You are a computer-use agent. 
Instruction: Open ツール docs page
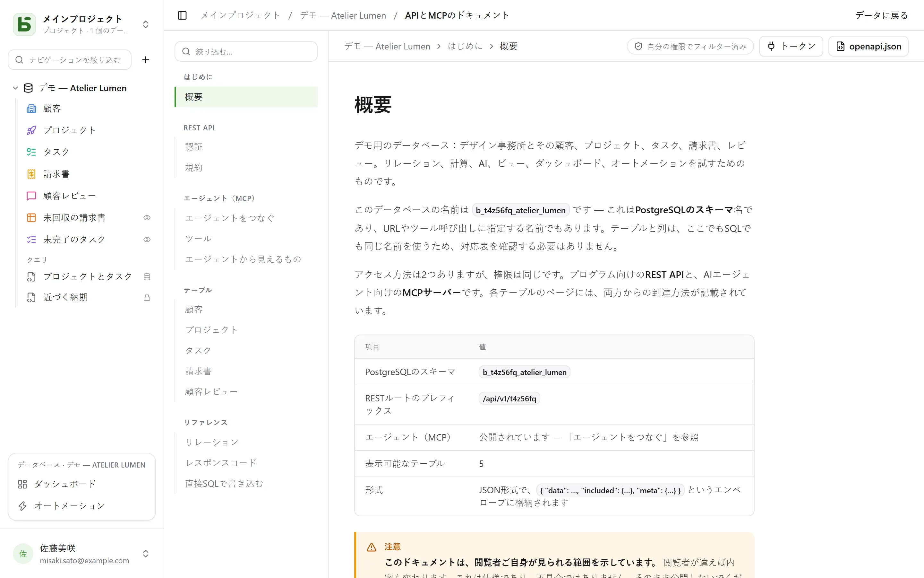(198, 239)
